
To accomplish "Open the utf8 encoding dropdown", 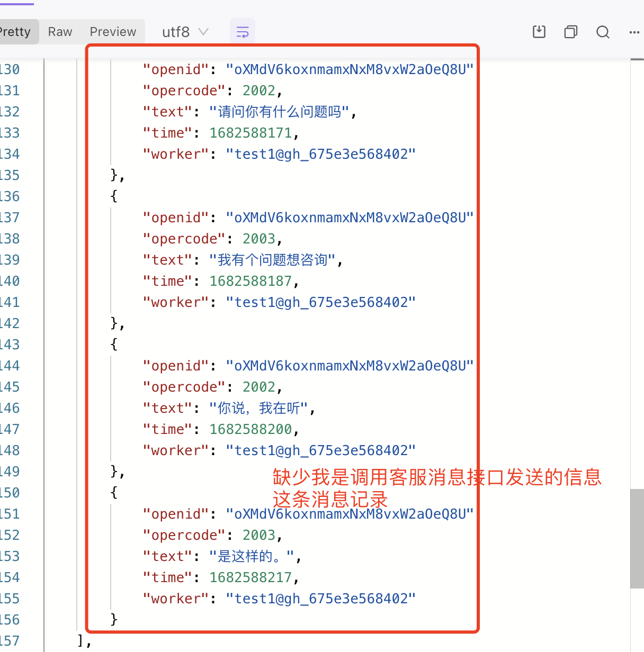I will tap(185, 32).
